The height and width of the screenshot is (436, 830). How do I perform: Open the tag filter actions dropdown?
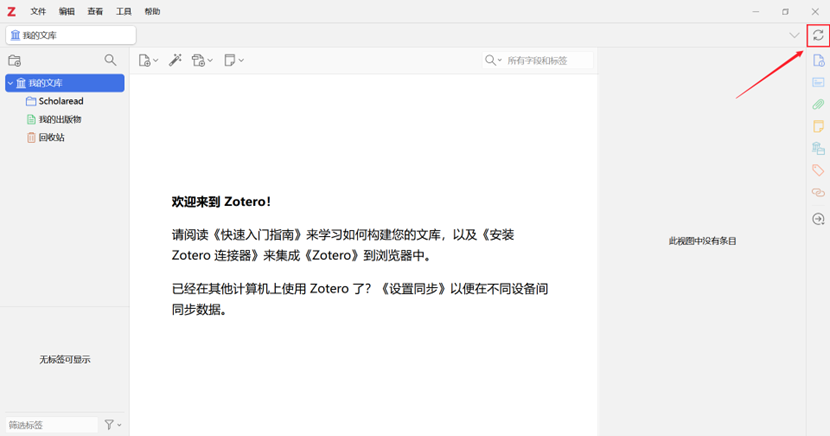[x=113, y=424]
